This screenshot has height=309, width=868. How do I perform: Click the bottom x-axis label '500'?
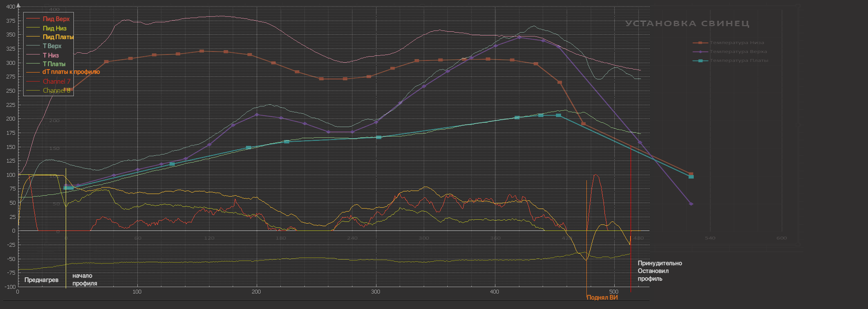614,292
